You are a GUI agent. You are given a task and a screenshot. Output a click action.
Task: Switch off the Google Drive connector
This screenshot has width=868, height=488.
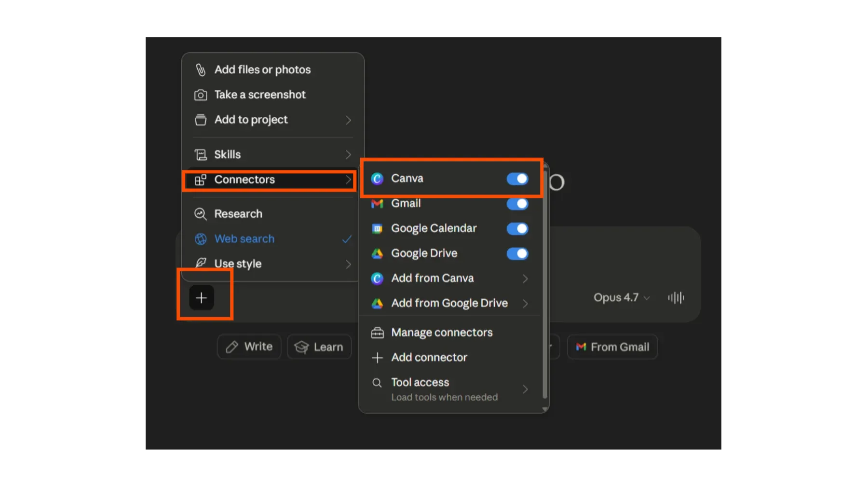click(517, 253)
